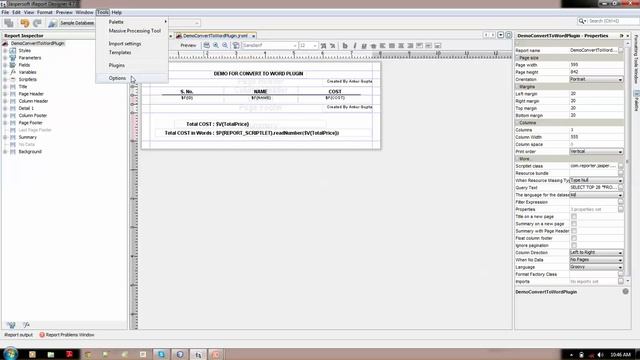
Task: Open the Query Text editor button
Action: (x=620, y=188)
